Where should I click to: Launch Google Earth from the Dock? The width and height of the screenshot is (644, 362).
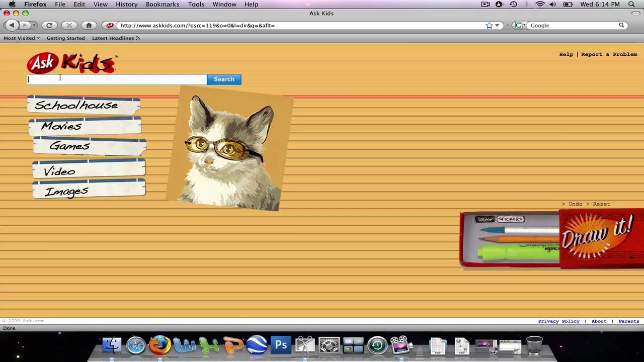(257, 345)
